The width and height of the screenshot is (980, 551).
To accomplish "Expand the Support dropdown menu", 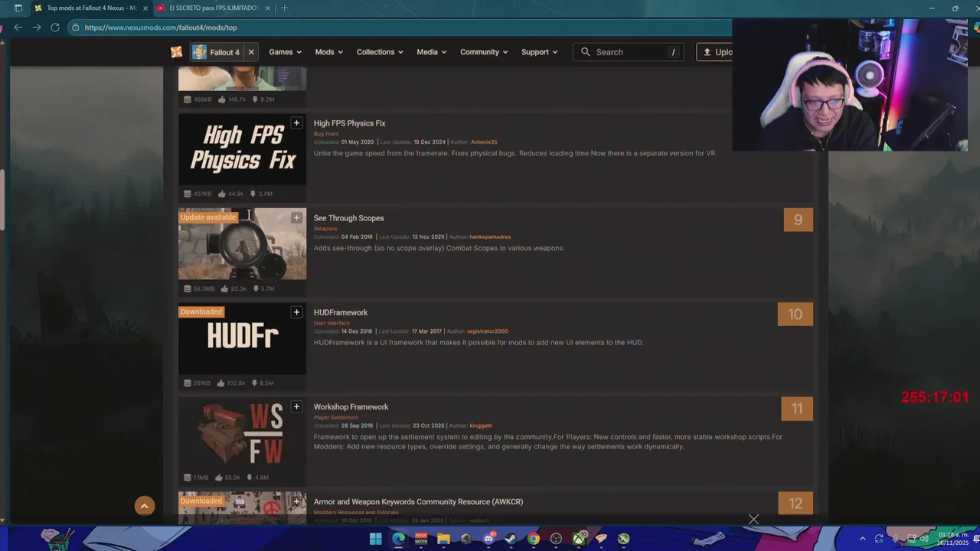I will tap(539, 52).
